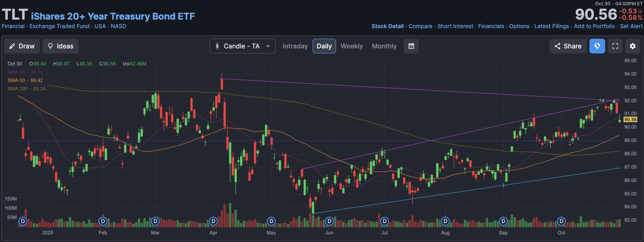Open the Compare link

[420, 26]
